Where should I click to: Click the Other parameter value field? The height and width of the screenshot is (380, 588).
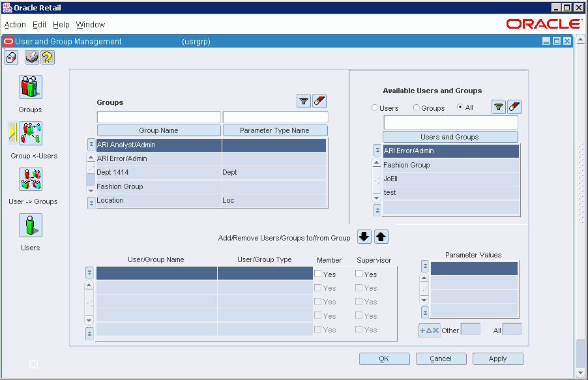click(x=470, y=329)
